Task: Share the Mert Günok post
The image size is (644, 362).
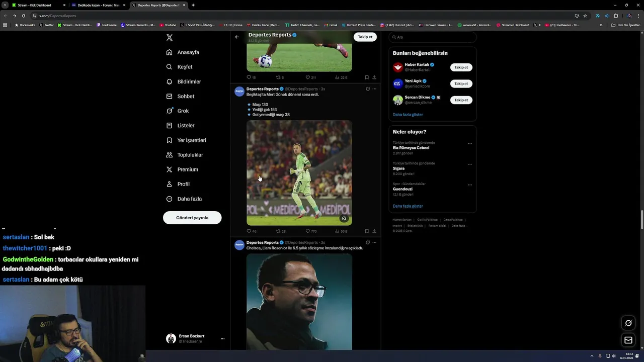Action: (x=374, y=231)
